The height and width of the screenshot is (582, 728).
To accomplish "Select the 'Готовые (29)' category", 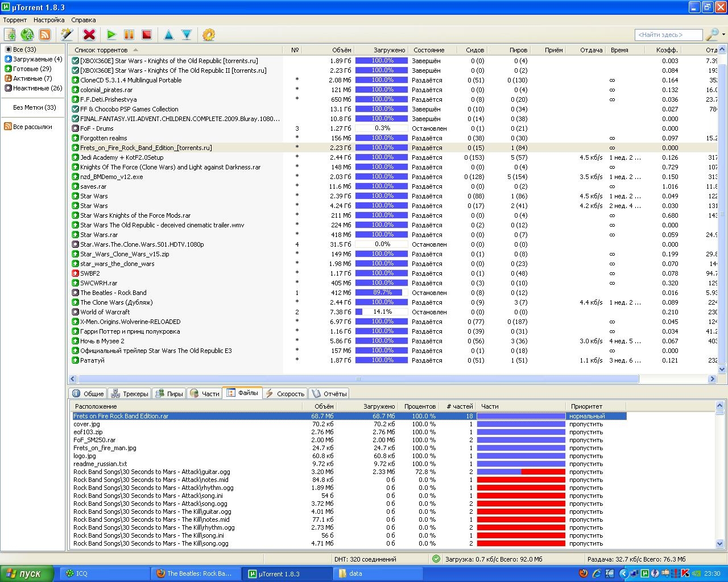I will click(28, 69).
